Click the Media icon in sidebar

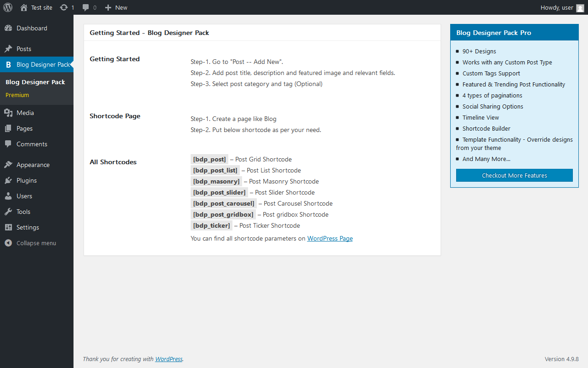(8, 113)
